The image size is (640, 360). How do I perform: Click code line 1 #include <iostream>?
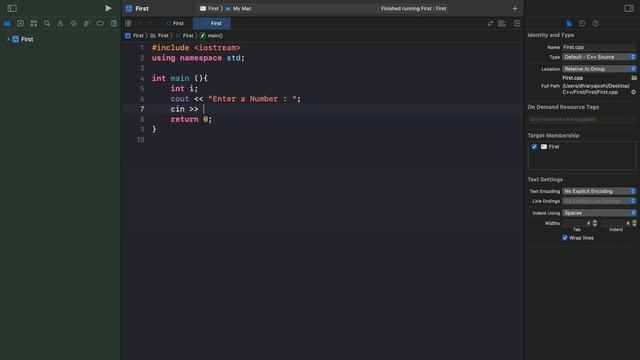coord(196,48)
